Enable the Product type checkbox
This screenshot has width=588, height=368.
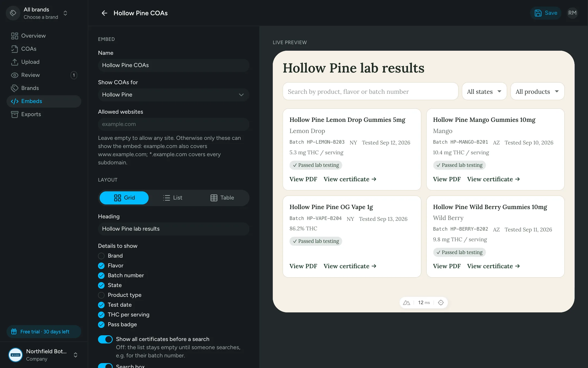pos(101,295)
